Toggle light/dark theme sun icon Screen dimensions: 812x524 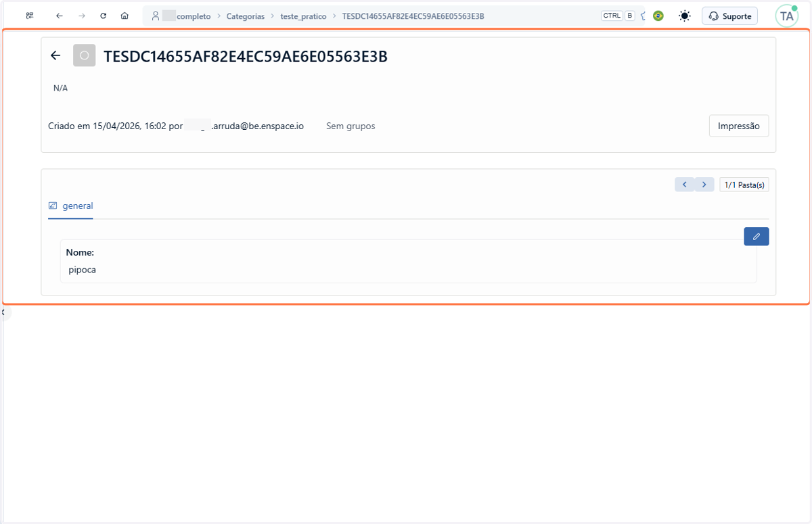click(x=685, y=16)
